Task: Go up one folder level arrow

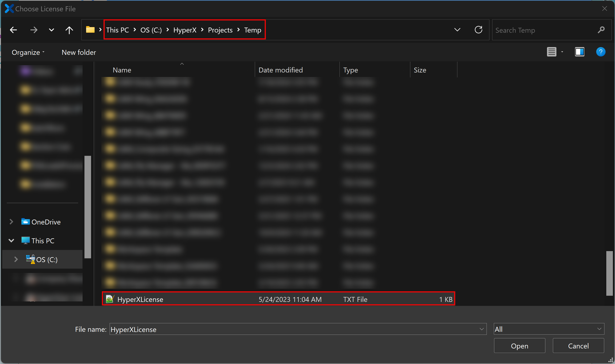Action: pyautogui.click(x=69, y=30)
